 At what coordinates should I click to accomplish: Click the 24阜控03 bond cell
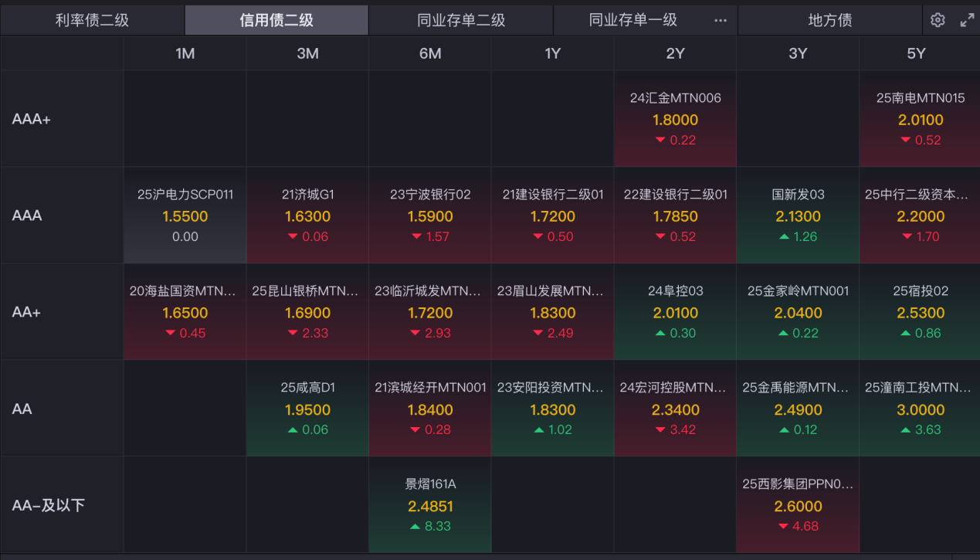click(x=675, y=312)
